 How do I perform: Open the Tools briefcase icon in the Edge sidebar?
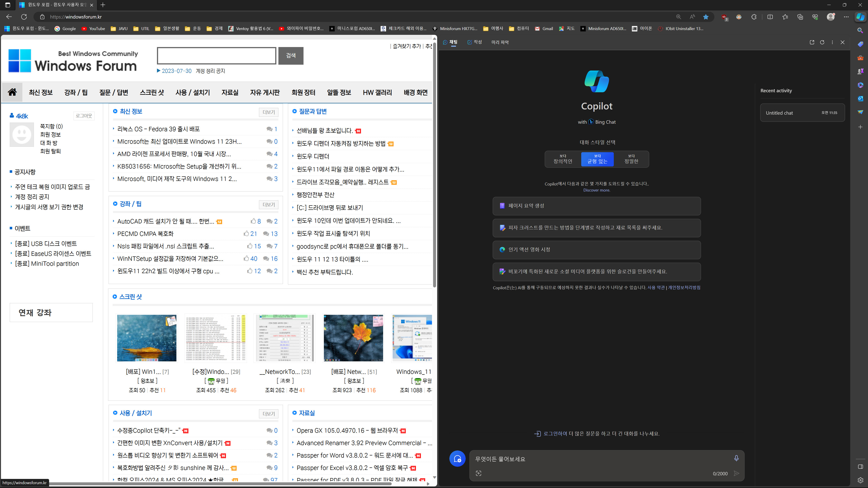(x=860, y=58)
